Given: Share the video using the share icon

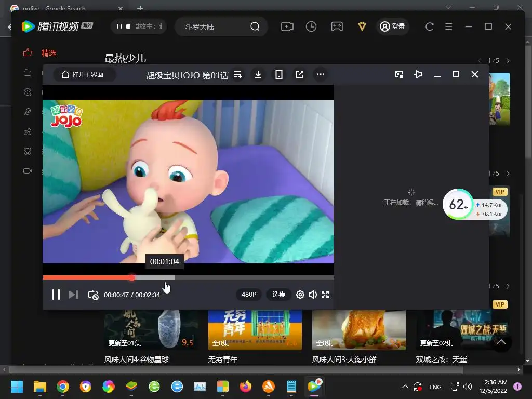Looking at the screenshot, I should (300, 74).
